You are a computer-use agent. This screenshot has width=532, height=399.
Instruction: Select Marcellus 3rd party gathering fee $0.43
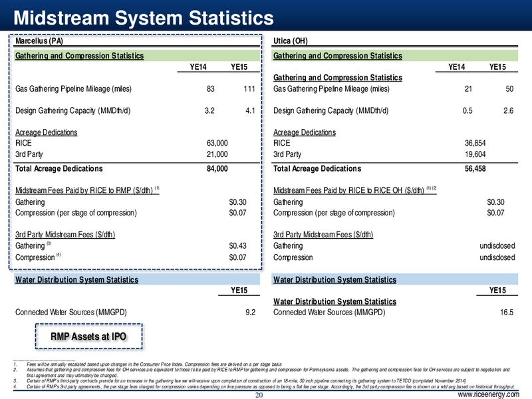click(237, 245)
